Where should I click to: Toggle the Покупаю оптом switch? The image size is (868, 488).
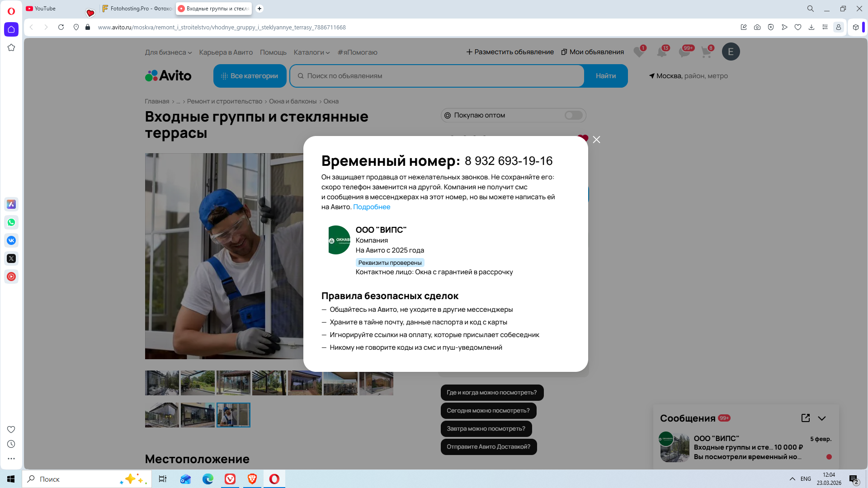click(573, 115)
